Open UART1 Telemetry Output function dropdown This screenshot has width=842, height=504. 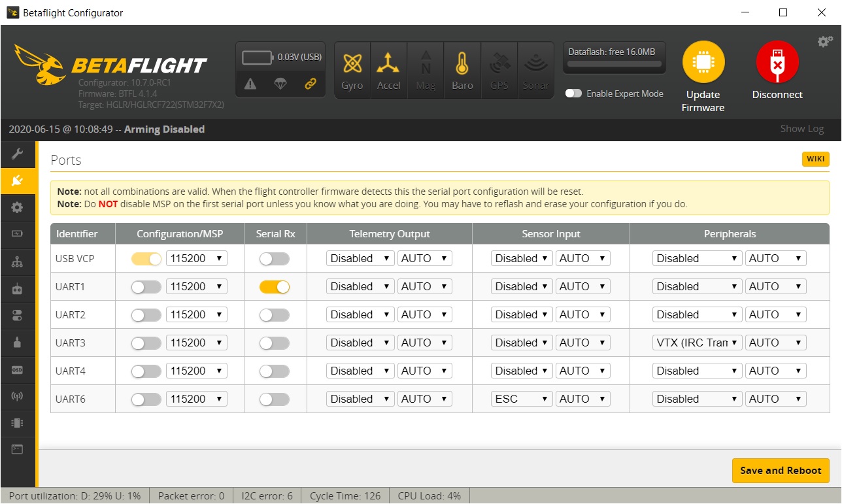point(360,286)
